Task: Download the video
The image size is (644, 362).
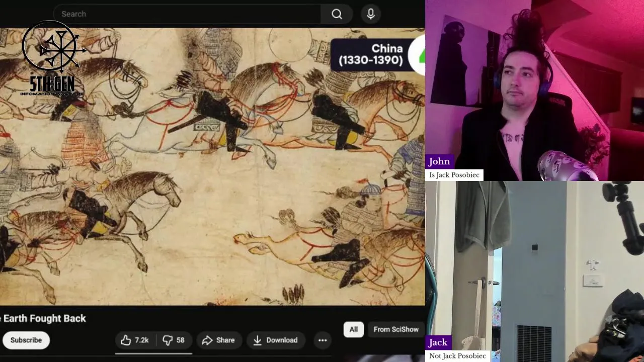Action: tap(275, 340)
